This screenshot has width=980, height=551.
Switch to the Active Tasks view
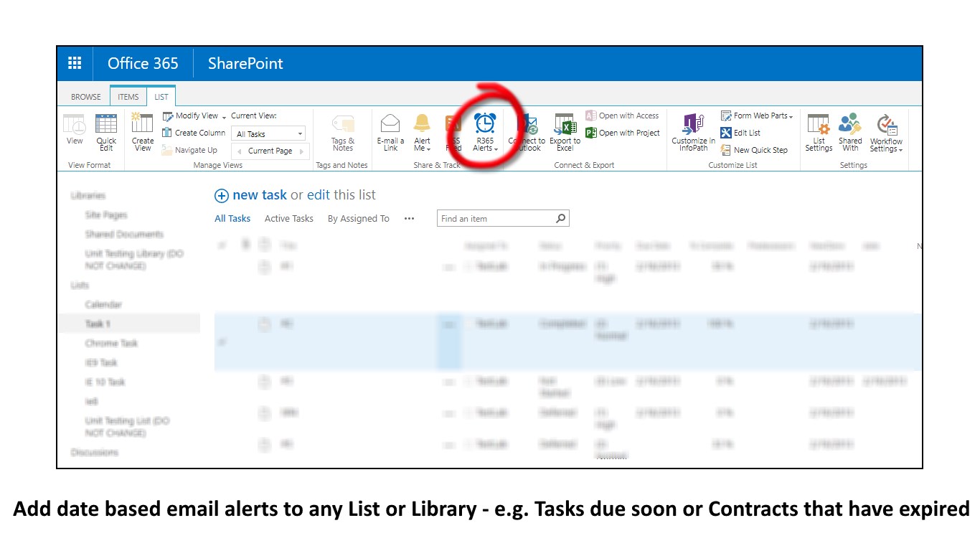289,219
